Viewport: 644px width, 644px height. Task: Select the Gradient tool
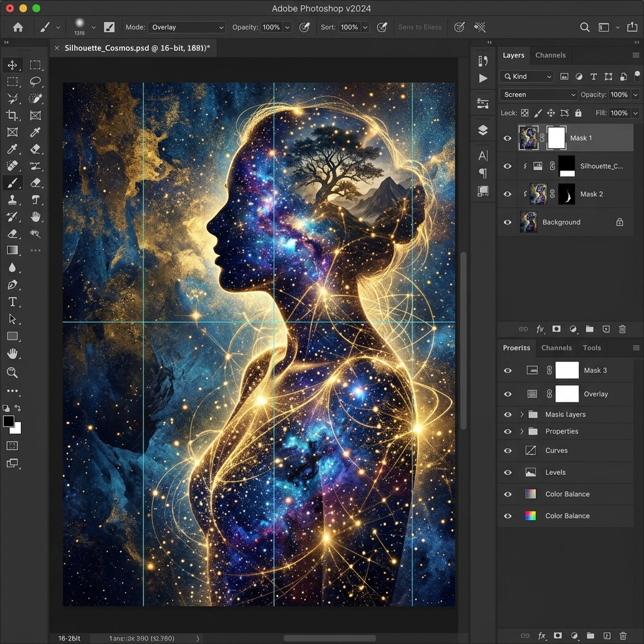(13, 250)
